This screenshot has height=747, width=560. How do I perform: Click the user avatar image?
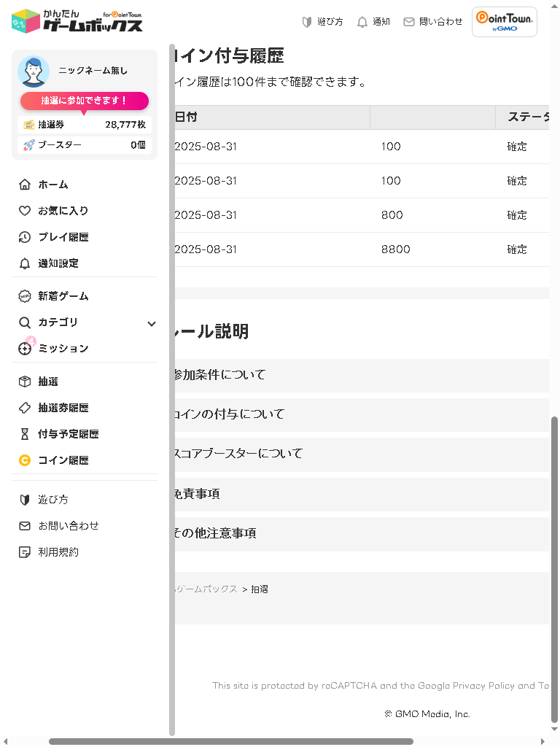tap(34, 71)
